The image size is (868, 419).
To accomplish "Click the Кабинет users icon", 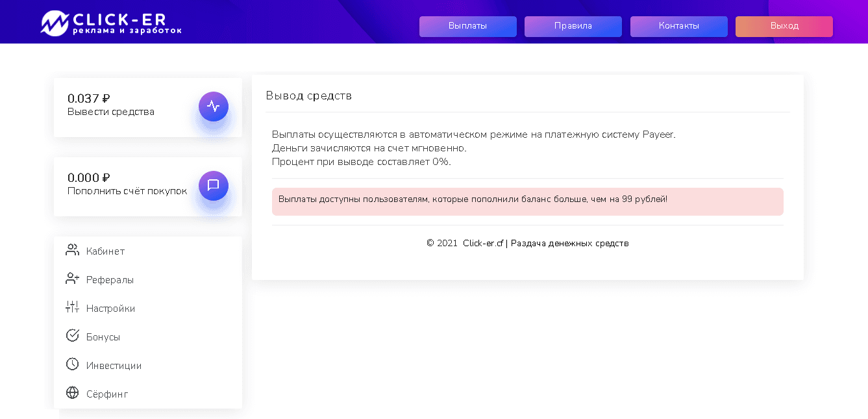I will [x=72, y=250].
